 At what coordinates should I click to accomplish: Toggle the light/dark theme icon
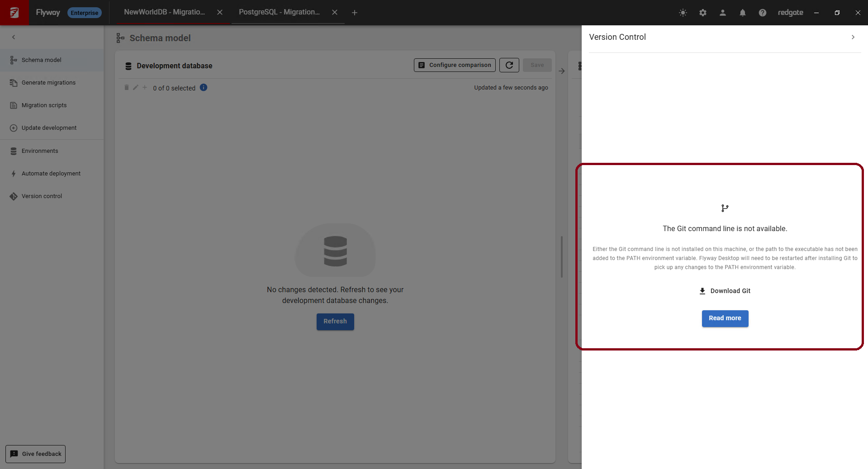pos(683,13)
